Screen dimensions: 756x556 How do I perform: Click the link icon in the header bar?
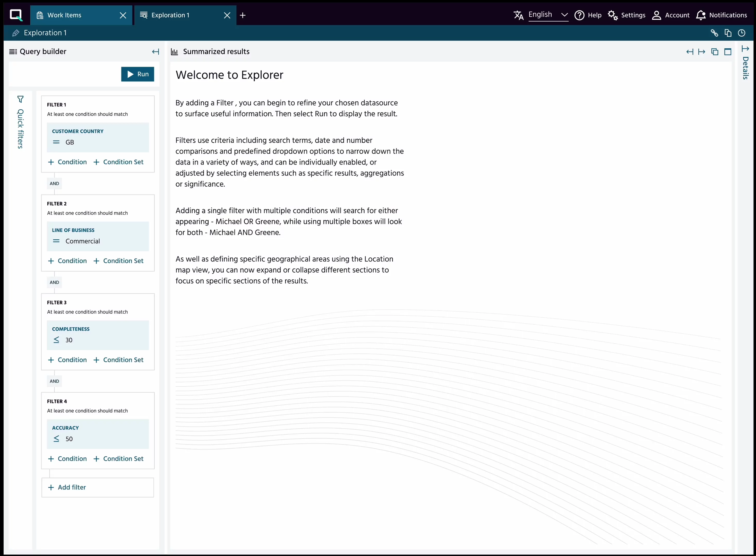pos(714,33)
